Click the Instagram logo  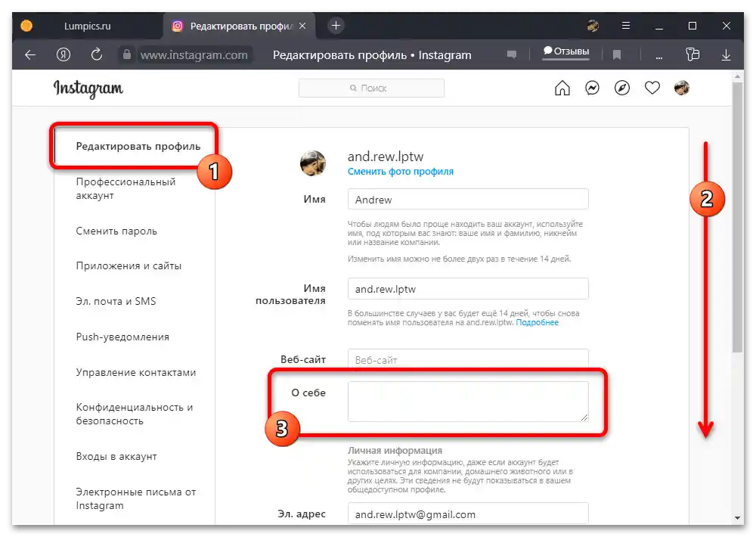[x=88, y=88]
